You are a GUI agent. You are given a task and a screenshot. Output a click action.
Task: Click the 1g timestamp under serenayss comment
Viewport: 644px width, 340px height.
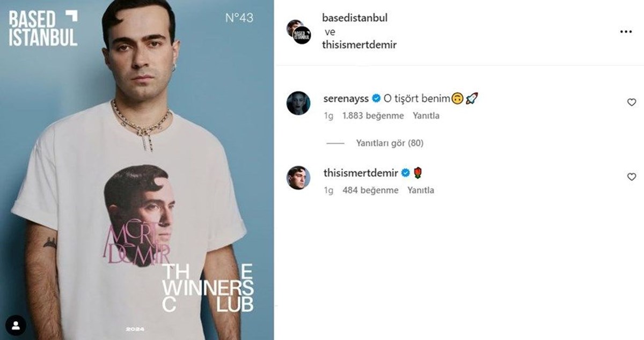click(328, 115)
